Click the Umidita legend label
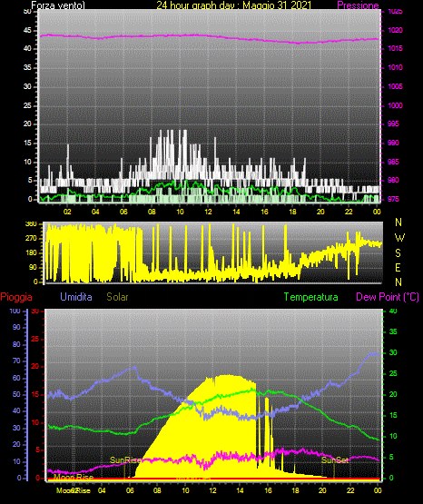The width and height of the screenshot is (423, 504). [x=76, y=297]
